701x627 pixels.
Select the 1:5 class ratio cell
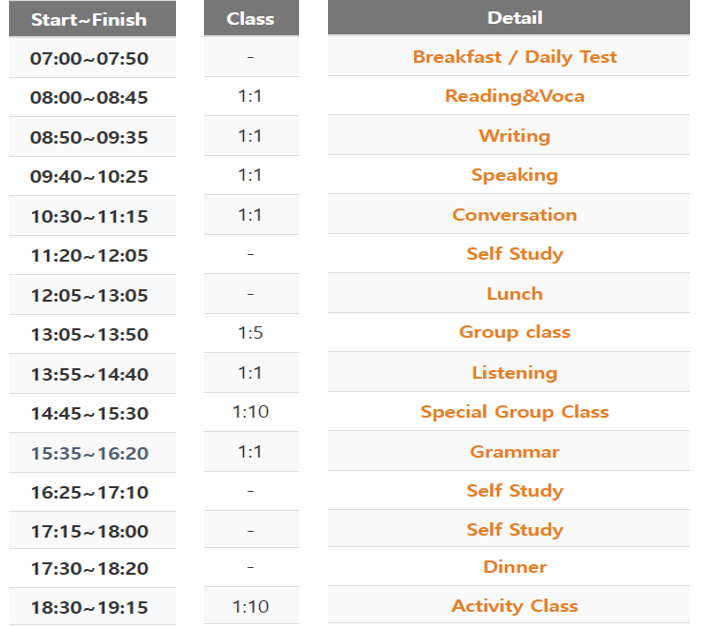250,333
